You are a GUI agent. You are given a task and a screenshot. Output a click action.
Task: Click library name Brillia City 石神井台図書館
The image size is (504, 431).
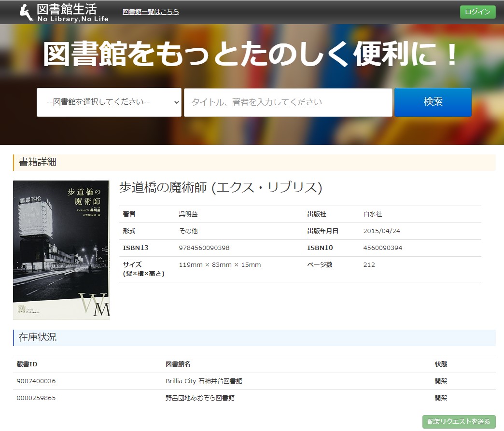204,381
